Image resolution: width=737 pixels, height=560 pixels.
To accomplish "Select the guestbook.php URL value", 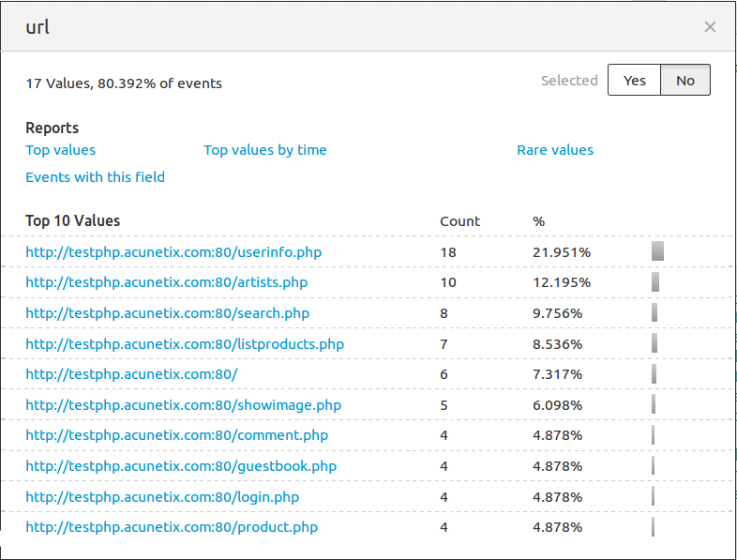I will click(181, 466).
